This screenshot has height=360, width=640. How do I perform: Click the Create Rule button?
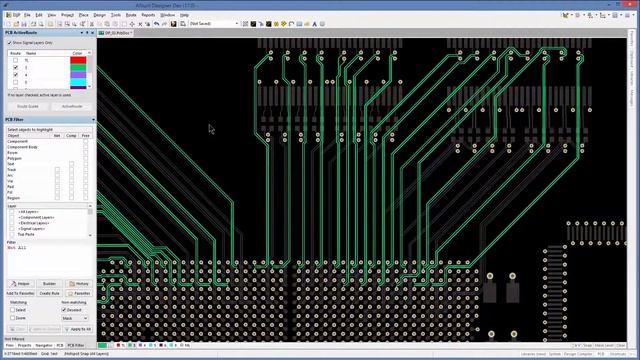[x=49, y=293]
